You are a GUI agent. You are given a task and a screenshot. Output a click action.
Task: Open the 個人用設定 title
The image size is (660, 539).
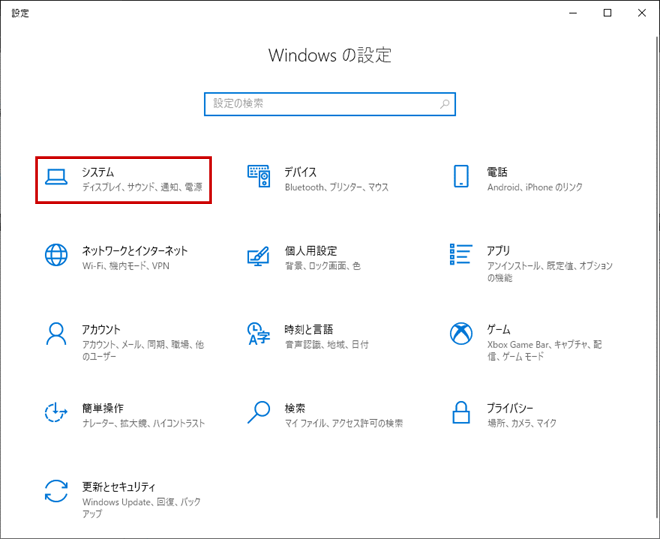(311, 251)
